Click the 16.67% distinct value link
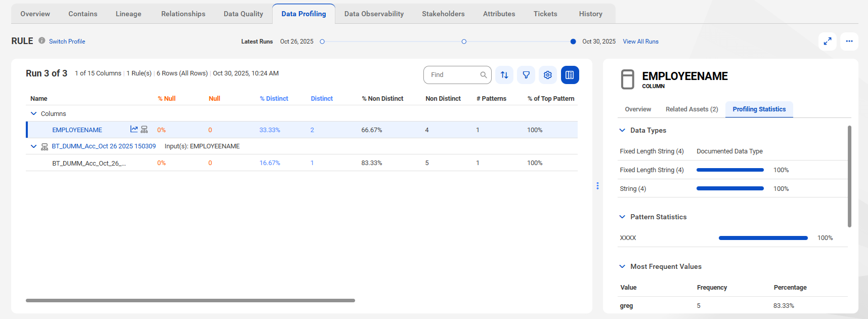Screen dimensions: 868x319 pos(270,163)
